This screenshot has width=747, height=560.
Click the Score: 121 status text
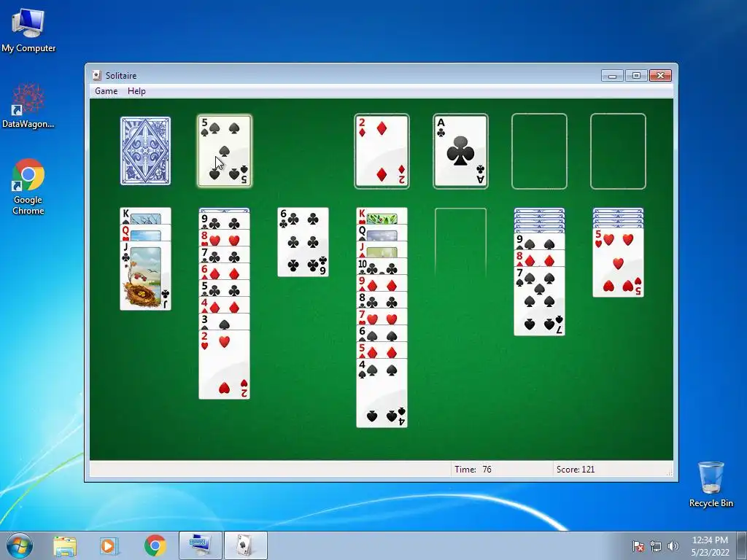pos(575,469)
